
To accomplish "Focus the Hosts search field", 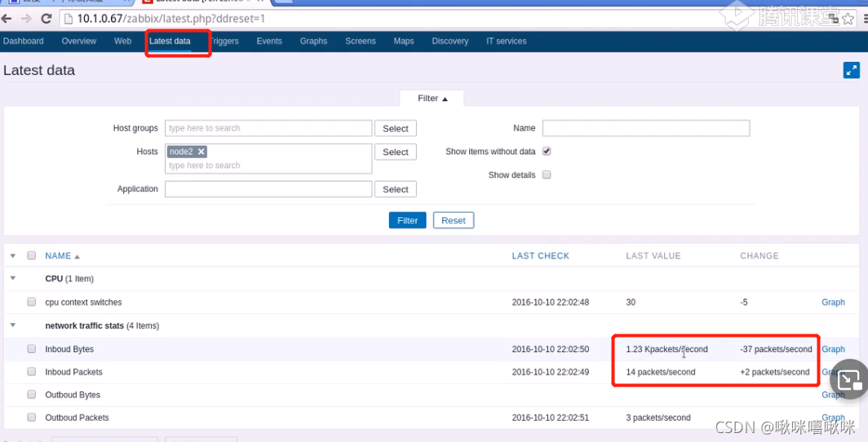I will pyautogui.click(x=268, y=166).
